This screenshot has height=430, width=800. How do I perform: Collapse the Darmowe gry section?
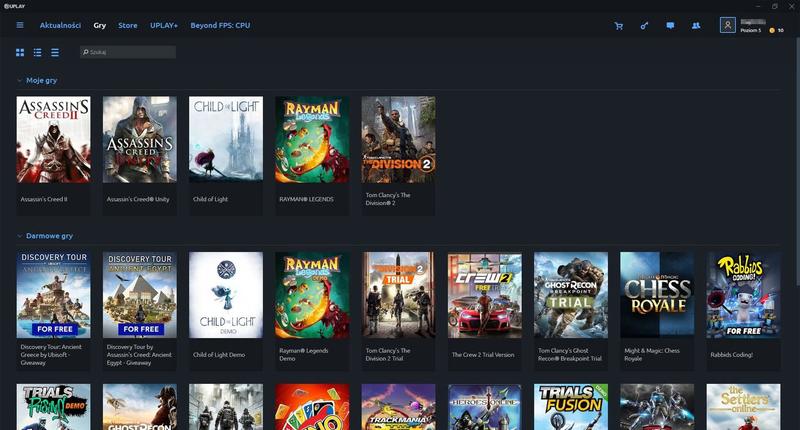coord(19,236)
